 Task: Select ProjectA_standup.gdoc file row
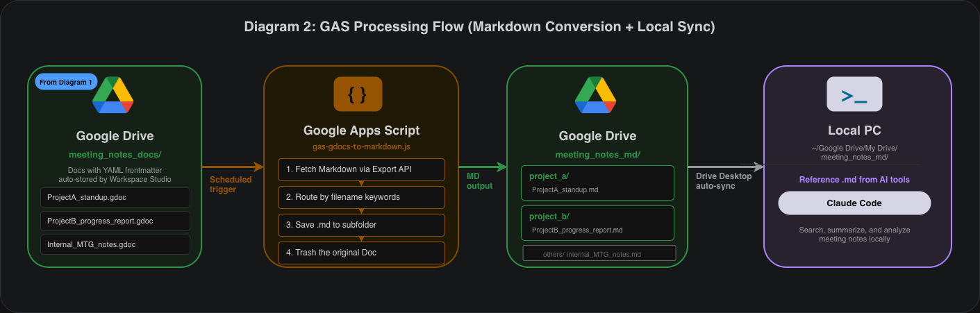(115, 198)
